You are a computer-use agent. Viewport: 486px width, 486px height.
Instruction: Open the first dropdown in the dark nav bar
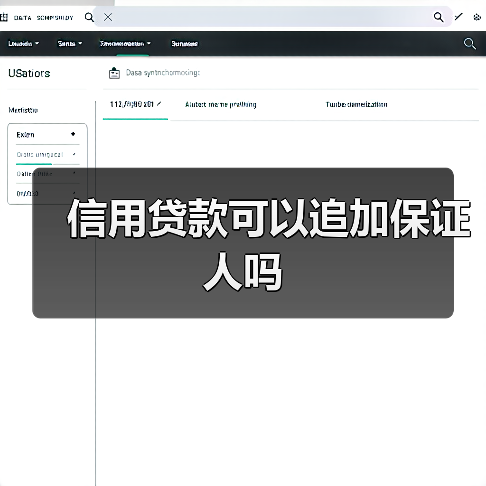coord(23,44)
